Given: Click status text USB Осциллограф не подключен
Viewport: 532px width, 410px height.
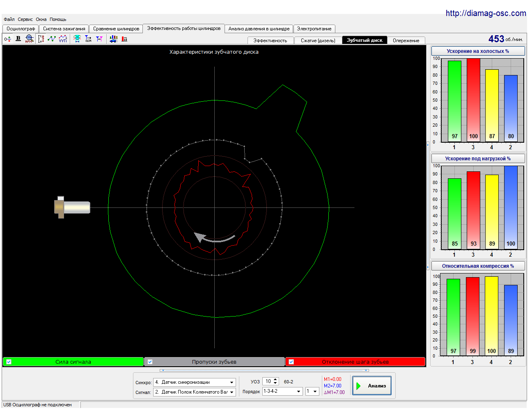Looking at the screenshot, I should 37,405.
